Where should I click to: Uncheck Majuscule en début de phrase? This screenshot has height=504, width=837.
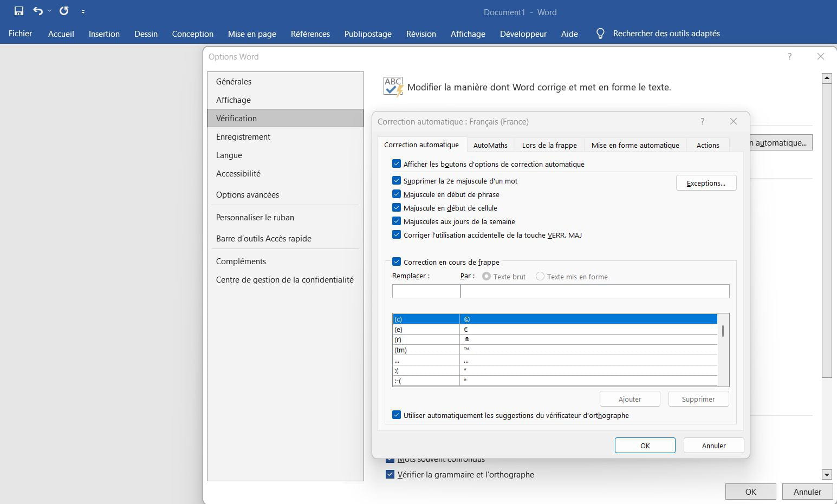point(397,194)
